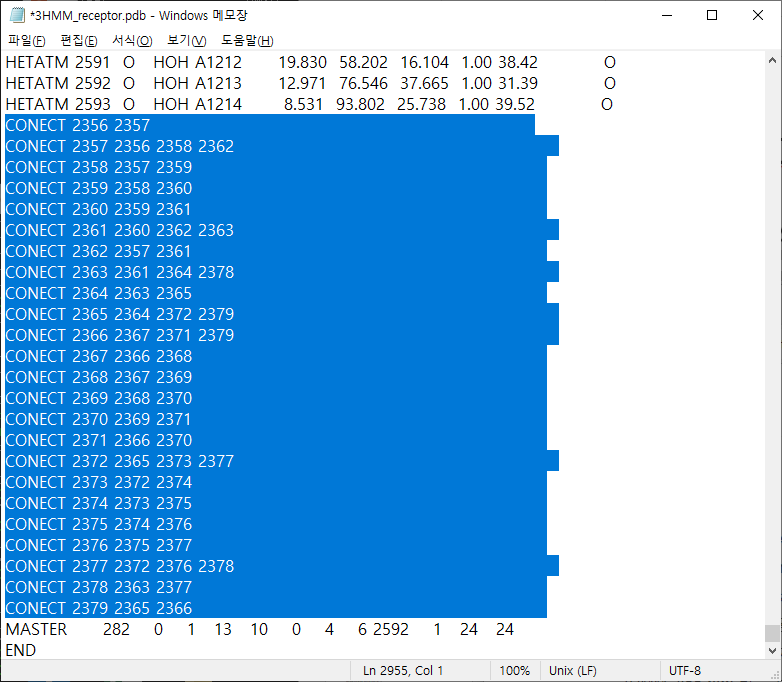The height and width of the screenshot is (682, 782).
Task: Click the HETATM 2591 line
Action: [310, 62]
